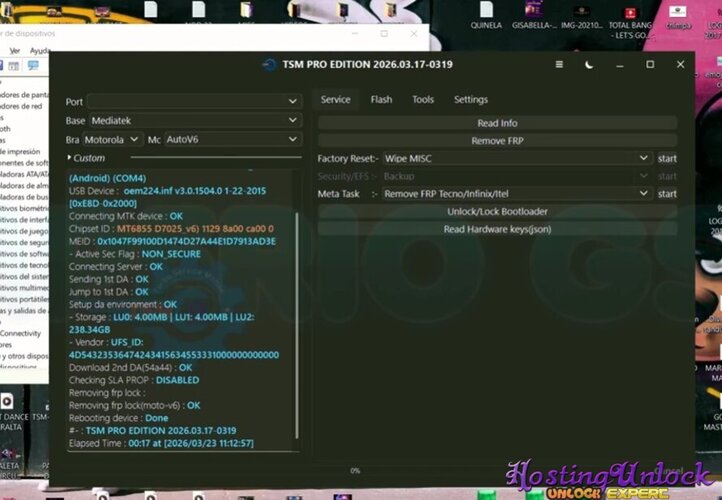Click the Read Info button
722x500 pixels.
tap(497, 123)
